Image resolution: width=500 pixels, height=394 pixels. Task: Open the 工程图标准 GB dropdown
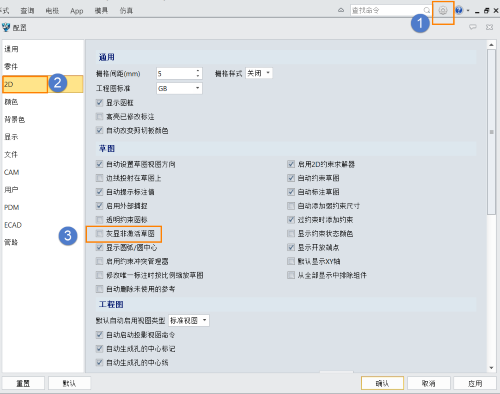pyautogui.click(x=179, y=88)
